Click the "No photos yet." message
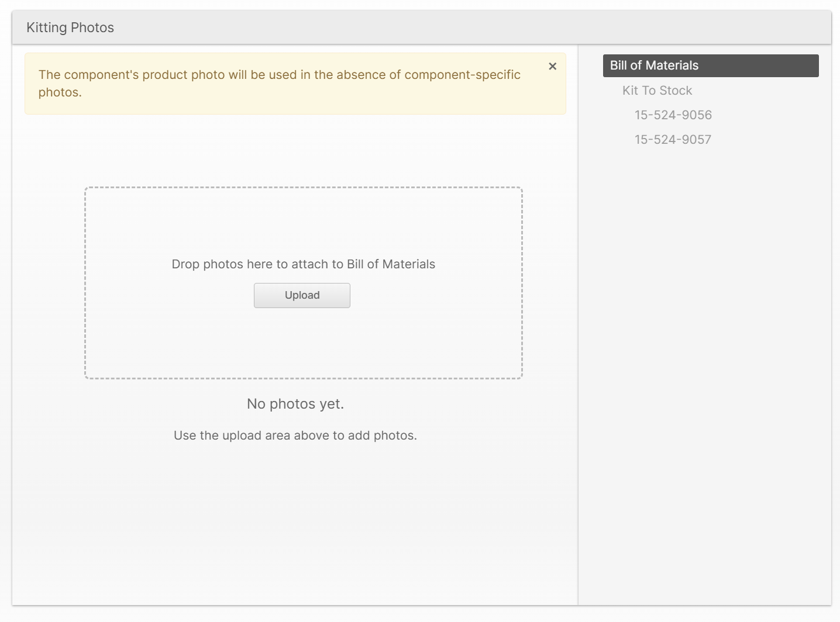Image resolution: width=840 pixels, height=622 pixels. [295, 404]
